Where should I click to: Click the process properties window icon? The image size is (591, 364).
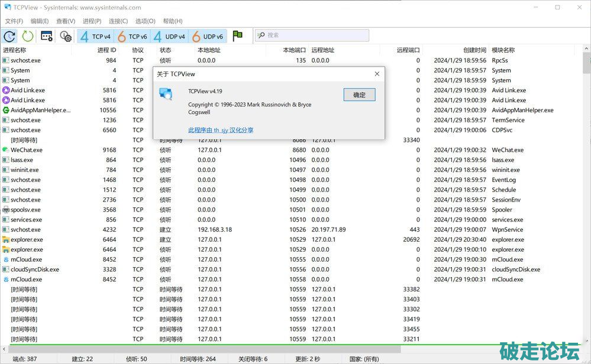tap(47, 36)
